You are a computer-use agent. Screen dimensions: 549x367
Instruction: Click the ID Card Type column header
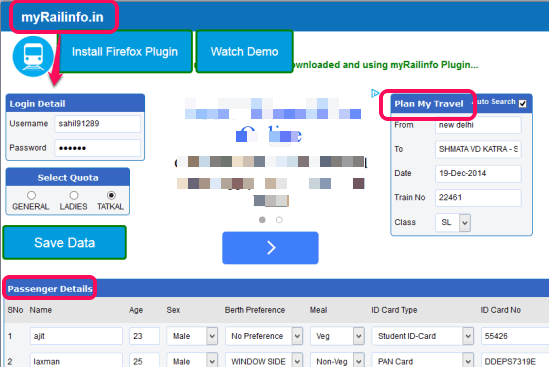click(x=394, y=310)
